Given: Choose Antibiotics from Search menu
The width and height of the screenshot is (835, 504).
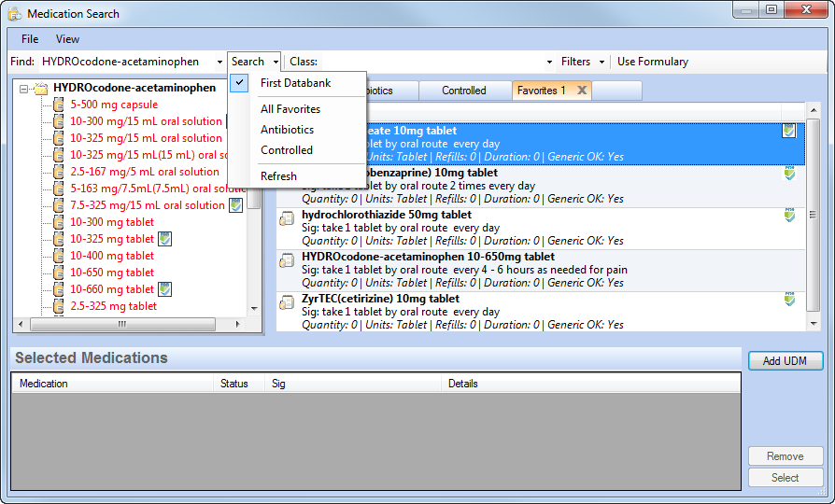Looking at the screenshot, I should [x=297, y=130].
